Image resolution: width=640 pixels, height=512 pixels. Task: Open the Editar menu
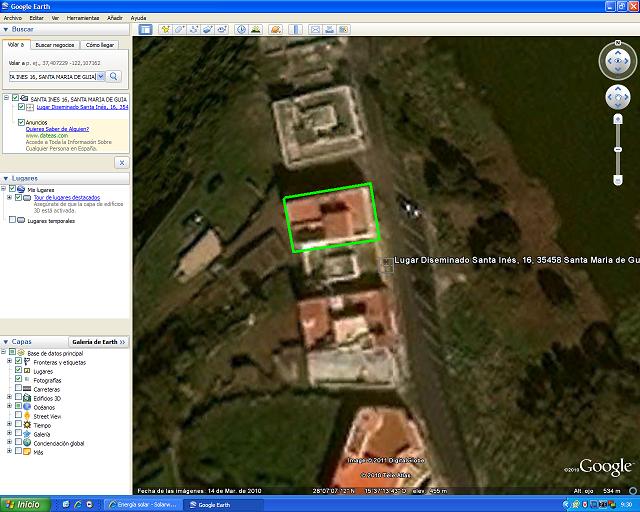pos(36,18)
